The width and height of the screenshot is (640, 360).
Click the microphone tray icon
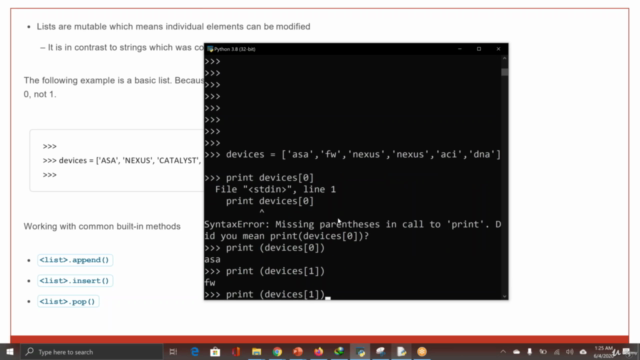[529, 351]
